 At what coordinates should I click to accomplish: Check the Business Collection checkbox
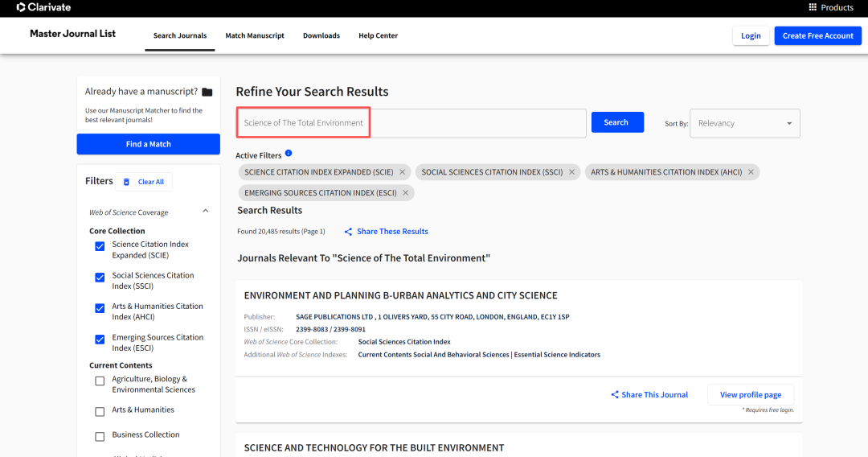point(100,436)
